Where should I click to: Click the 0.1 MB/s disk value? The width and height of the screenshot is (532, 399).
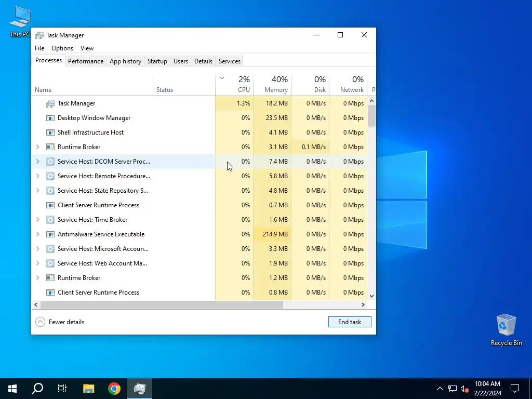pyautogui.click(x=313, y=147)
